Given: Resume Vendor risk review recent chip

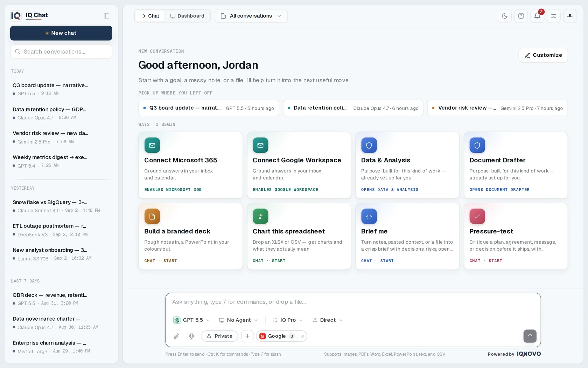Looking at the screenshot, I should pyautogui.click(x=497, y=108).
